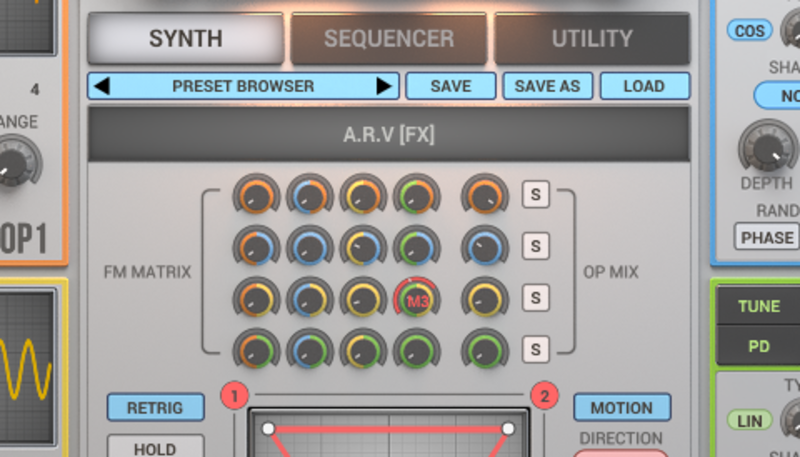Click the orange-yellow FM matrix knob in row three
This screenshot has height=457, width=800.
[256, 298]
